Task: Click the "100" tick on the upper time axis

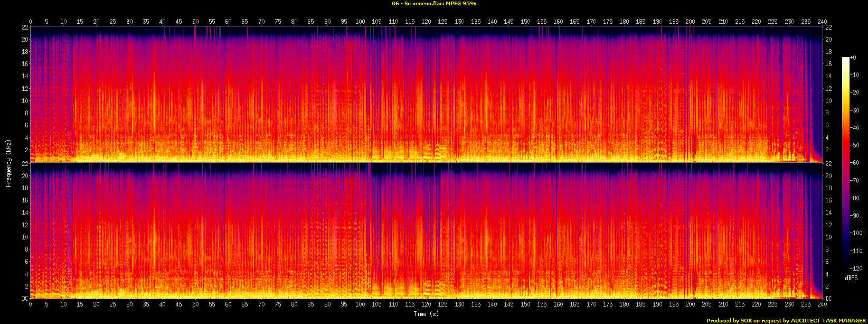Action: 360,22
